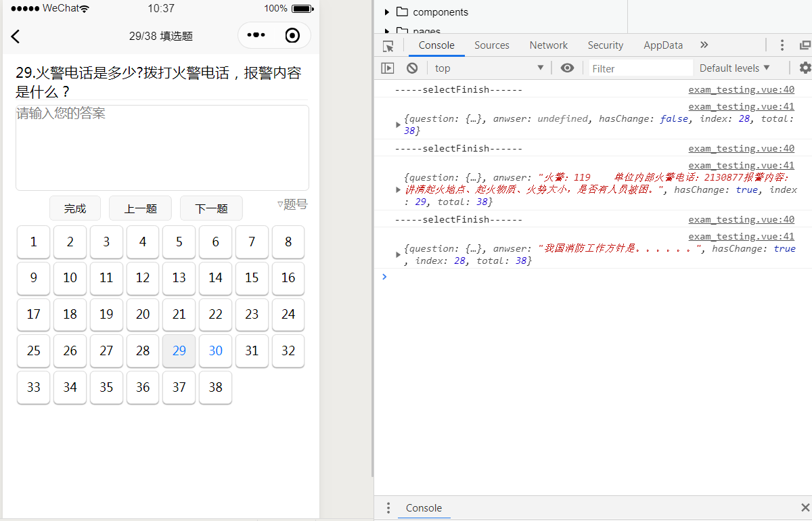The width and height of the screenshot is (812, 521).
Task: Switch to the Network tab
Action: pos(549,45)
